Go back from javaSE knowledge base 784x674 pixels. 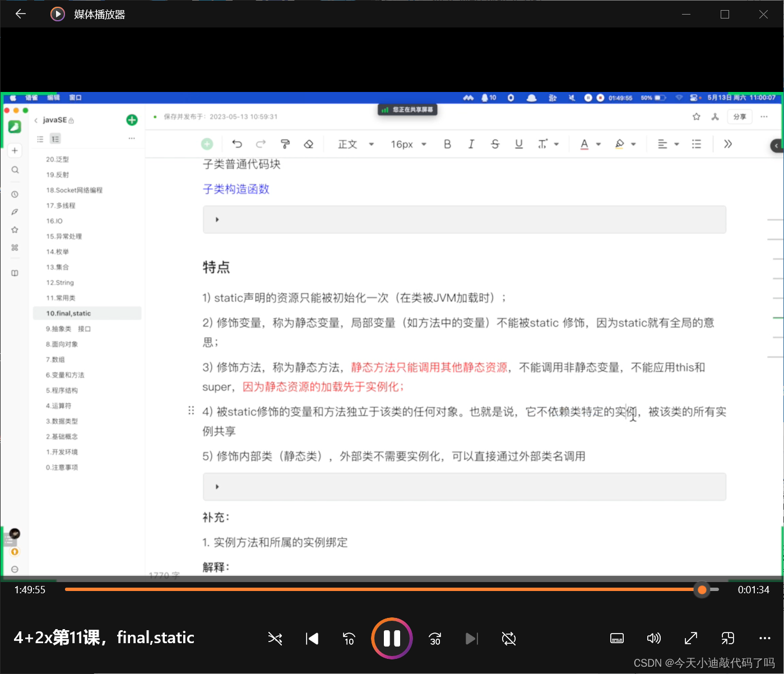point(36,120)
